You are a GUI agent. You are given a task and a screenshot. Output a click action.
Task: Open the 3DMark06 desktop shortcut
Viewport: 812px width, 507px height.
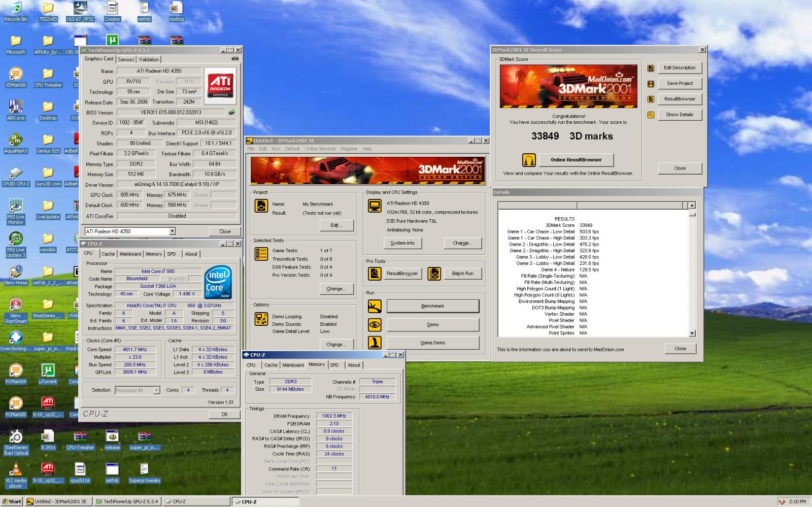(16, 77)
